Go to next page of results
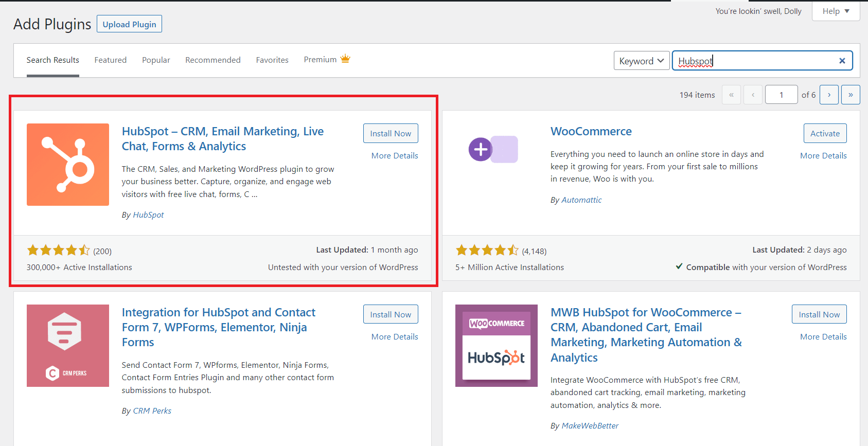 [829, 95]
